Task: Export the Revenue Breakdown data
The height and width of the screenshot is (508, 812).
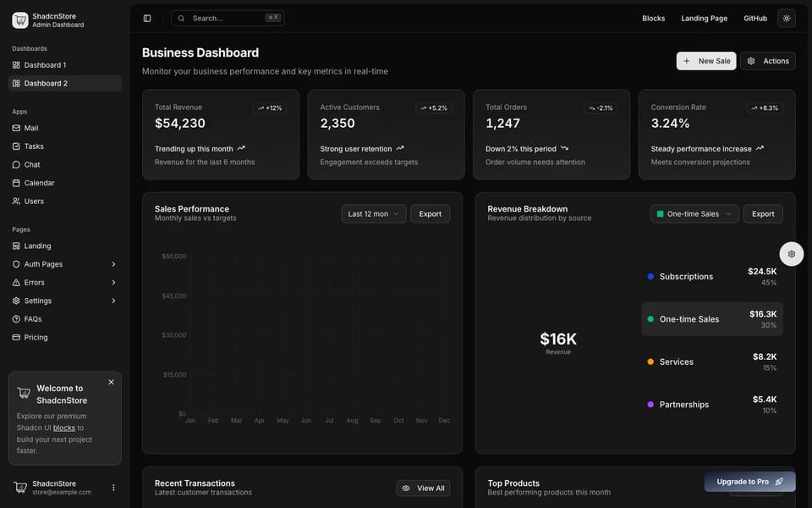Action: click(763, 213)
